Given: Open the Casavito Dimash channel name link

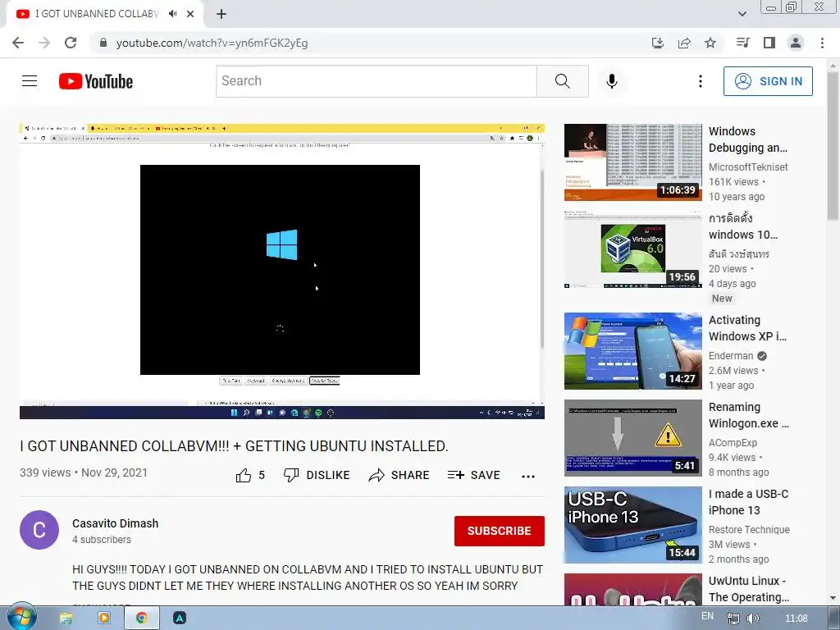Looking at the screenshot, I should (x=115, y=523).
